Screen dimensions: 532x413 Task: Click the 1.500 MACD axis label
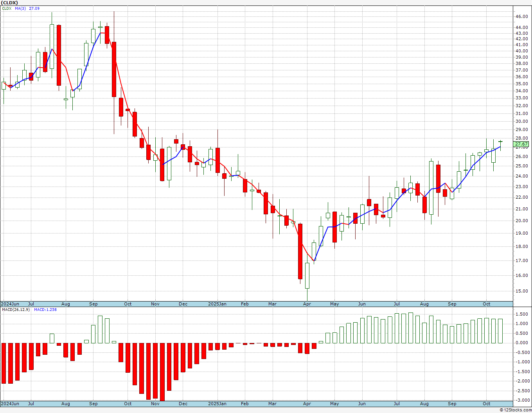pyautogui.click(x=522, y=314)
